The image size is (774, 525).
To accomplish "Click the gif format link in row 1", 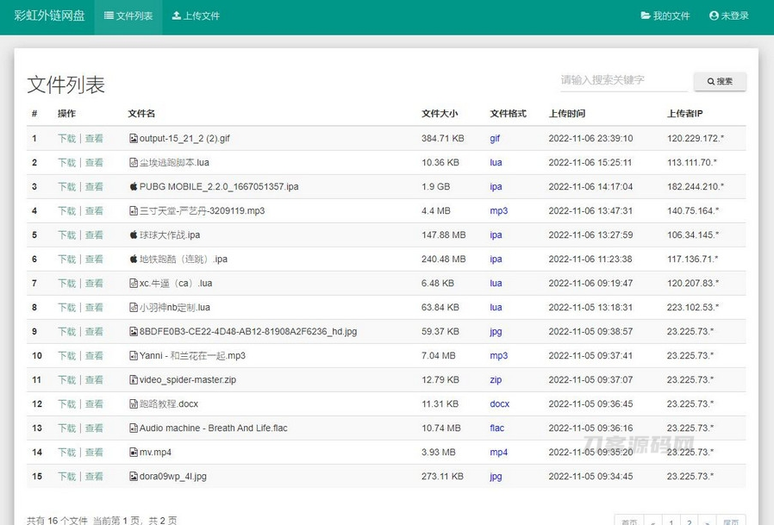I will pos(495,139).
